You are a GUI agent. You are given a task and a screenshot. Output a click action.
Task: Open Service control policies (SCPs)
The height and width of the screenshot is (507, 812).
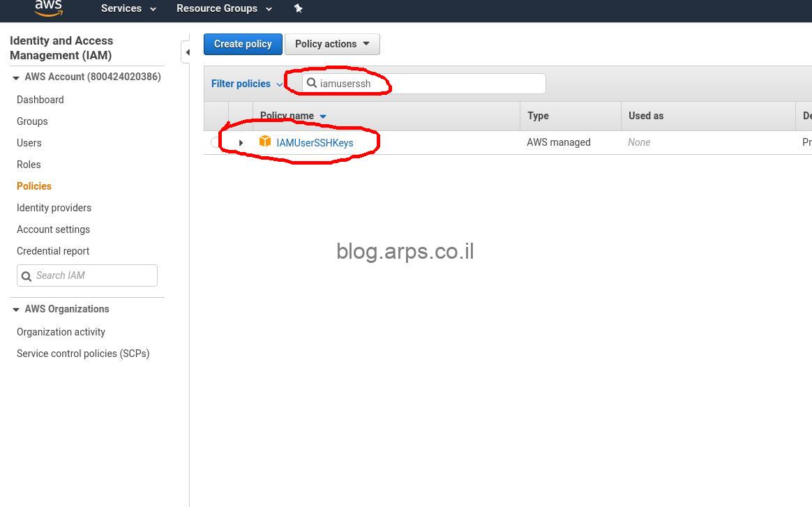(83, 354)
